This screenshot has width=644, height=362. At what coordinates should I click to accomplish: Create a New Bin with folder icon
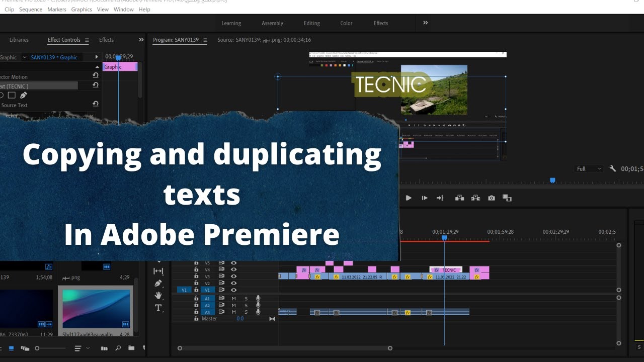tap(131, 348)
